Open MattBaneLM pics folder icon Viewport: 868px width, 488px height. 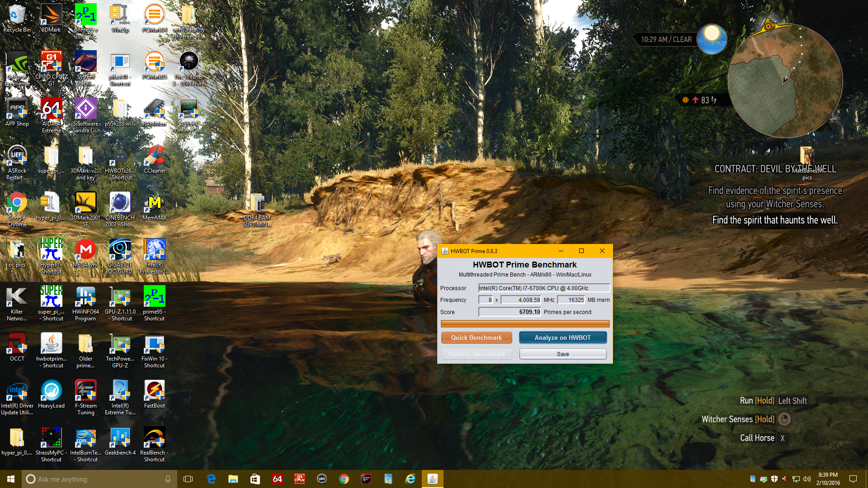click(x=807, y=163)
